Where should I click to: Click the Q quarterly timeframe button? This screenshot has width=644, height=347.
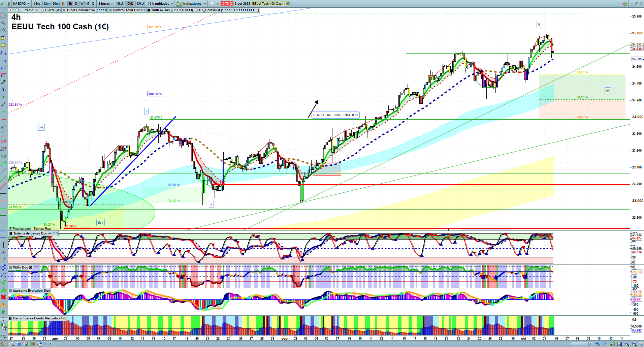93,4
